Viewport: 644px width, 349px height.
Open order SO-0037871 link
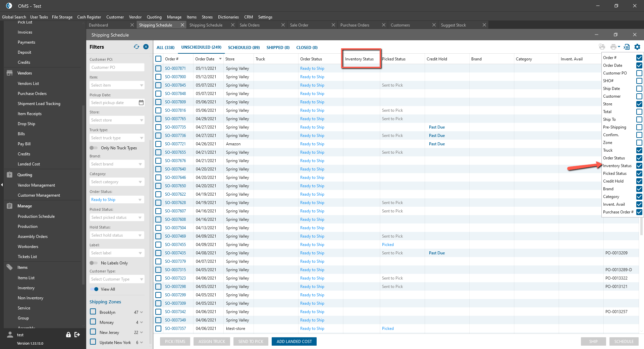[175, 68]
